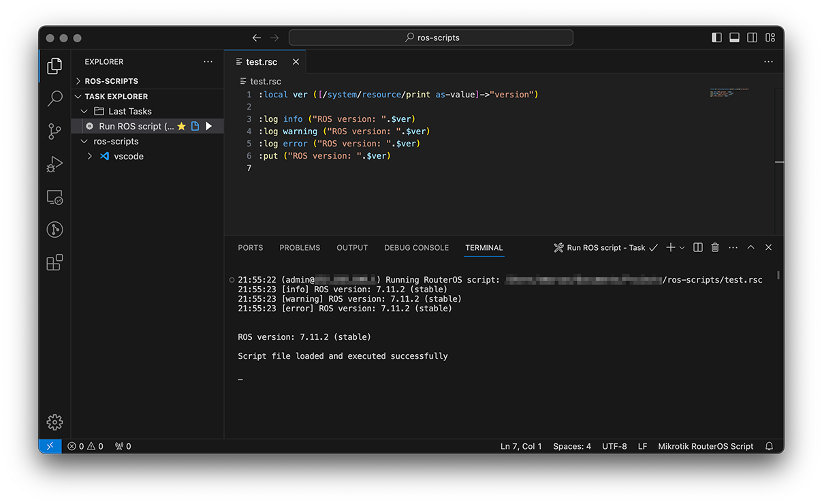
Task: Toggle favorite star on Run ROS script task
Action: click(181, 126)
